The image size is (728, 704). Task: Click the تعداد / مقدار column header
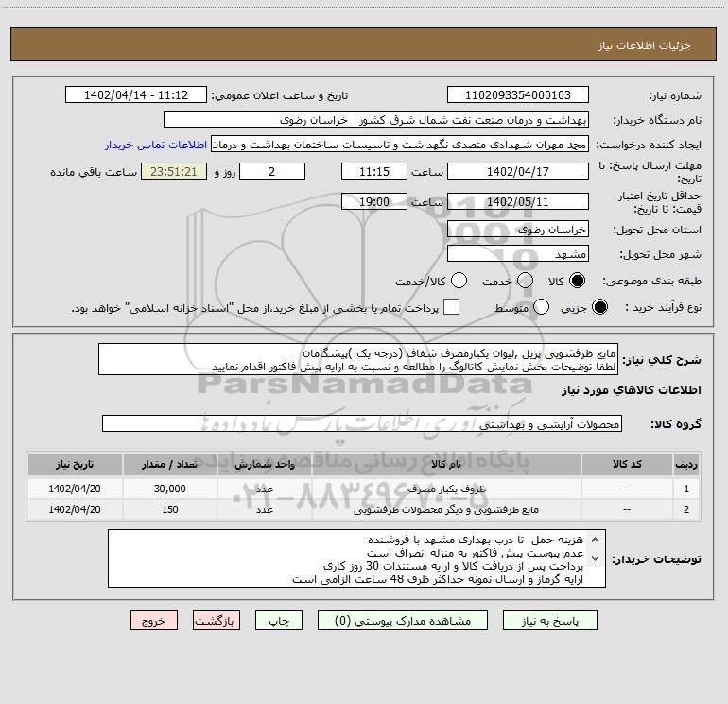point(170,465)
